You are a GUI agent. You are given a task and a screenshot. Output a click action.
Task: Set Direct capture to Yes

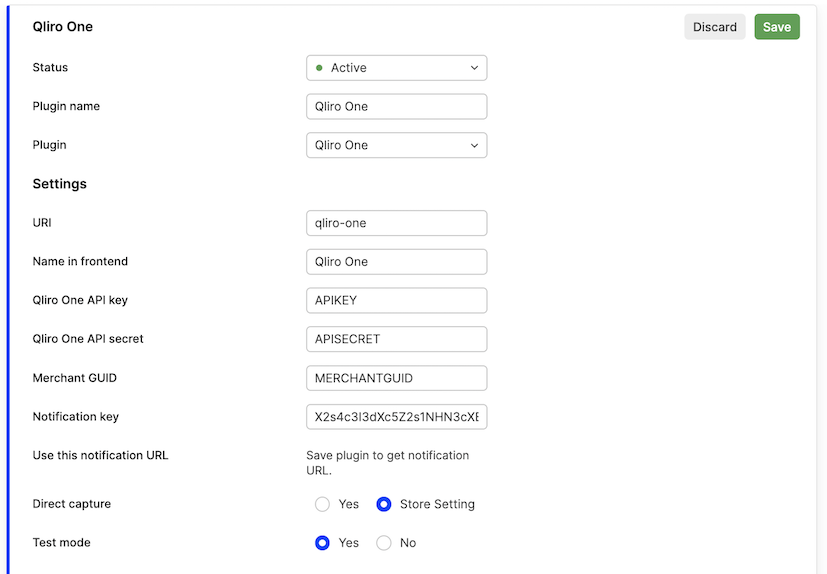322,504
